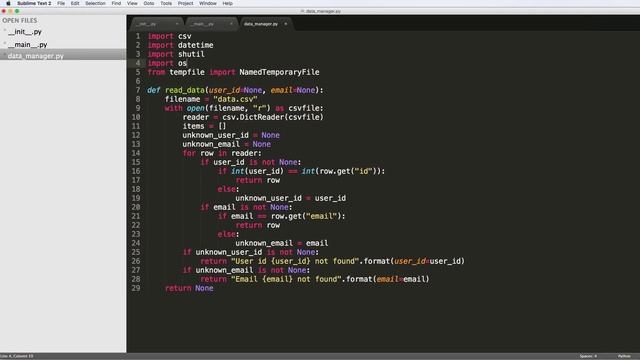
Task: Close the data_manager.py editor tab
Action: coord(286,24)
